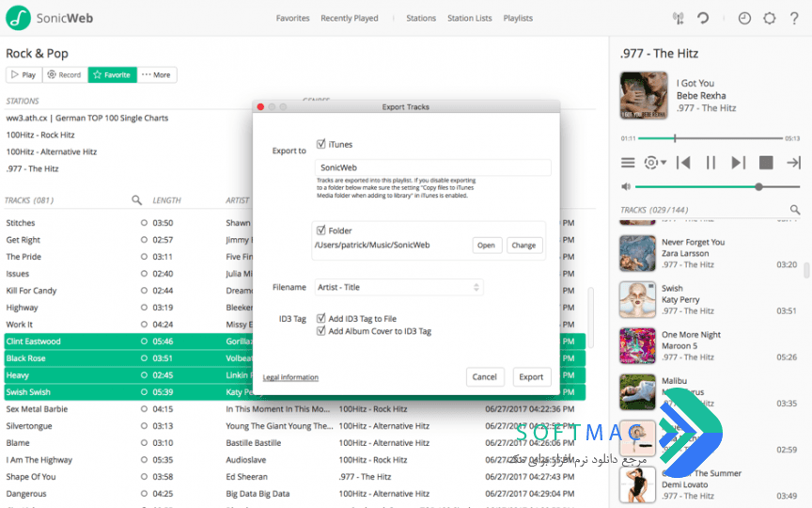Click the Export button
812x508 pixels.
tap(531, 377)
